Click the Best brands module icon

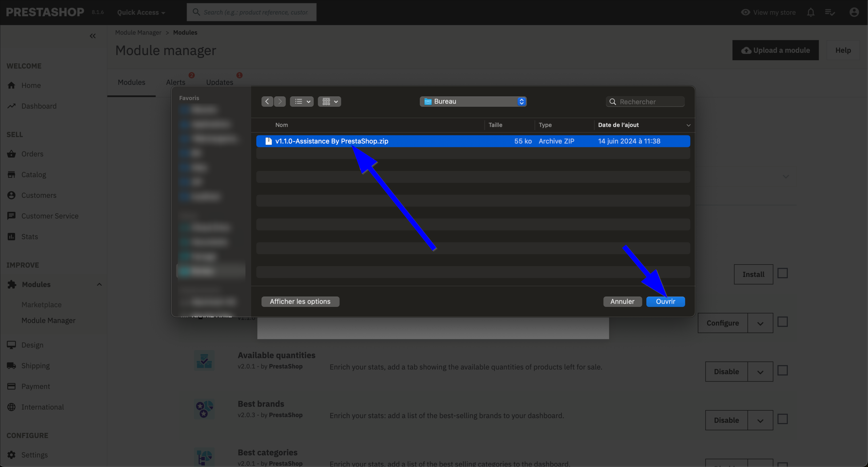coord(204,409)
